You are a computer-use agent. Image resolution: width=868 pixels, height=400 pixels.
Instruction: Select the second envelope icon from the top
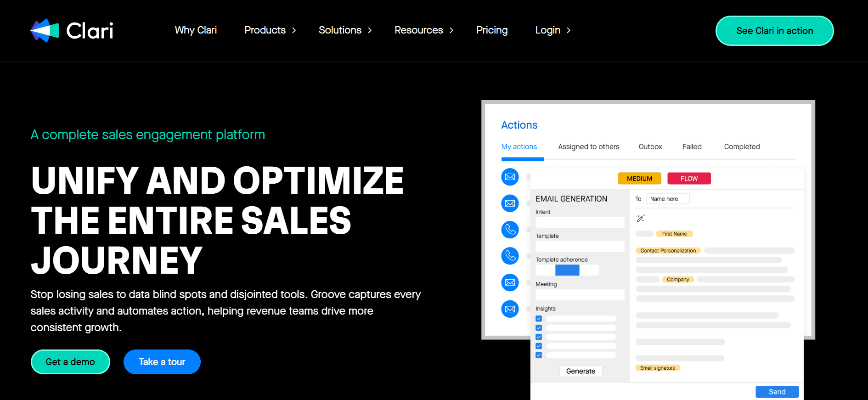[x=510, y=203]
